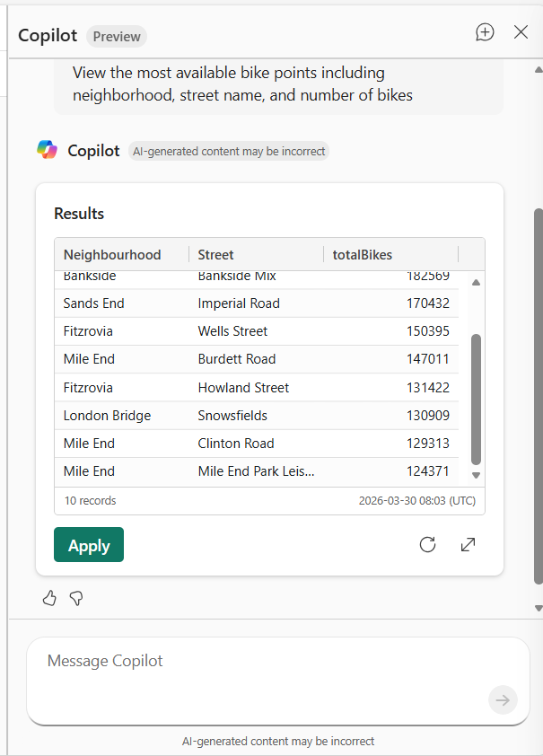Click the AI-generated content badge beside Copilot
Image resolution: width=543 pixels, height=756 pixels.
(229, 152)
